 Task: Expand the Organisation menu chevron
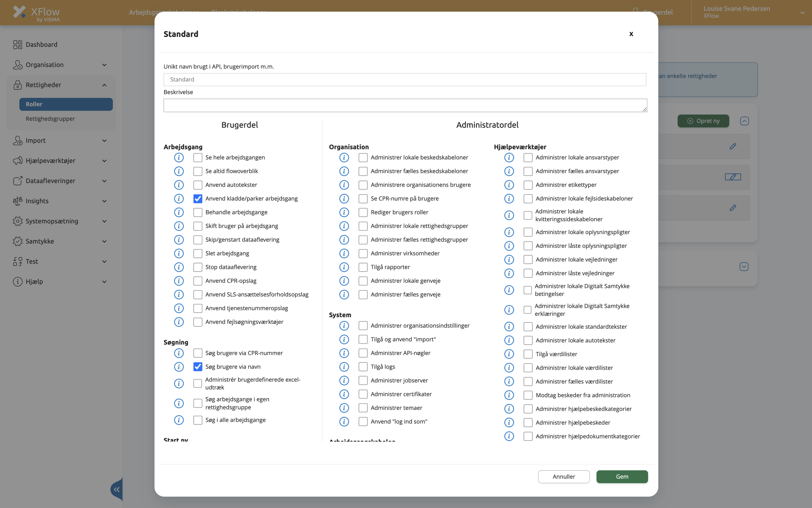(x=105, y=65)
